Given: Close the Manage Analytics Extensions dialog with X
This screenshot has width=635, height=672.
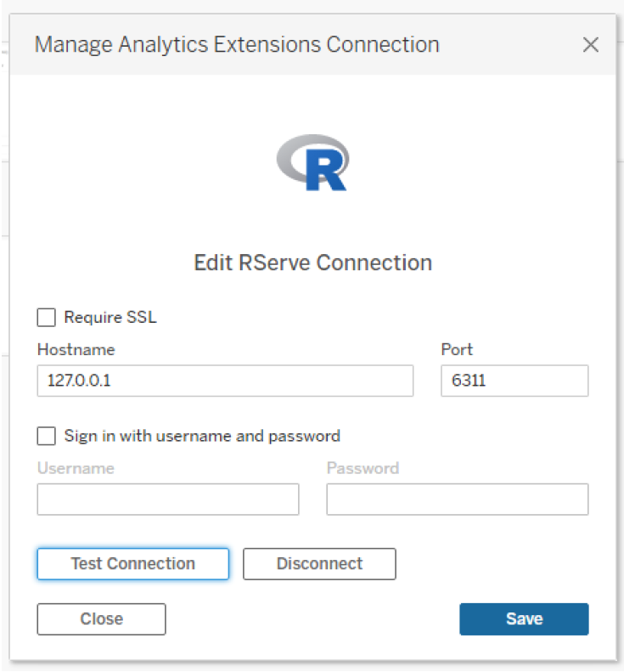Looking at the screenshot, I should pyautogui.click(x=590, y=44).
